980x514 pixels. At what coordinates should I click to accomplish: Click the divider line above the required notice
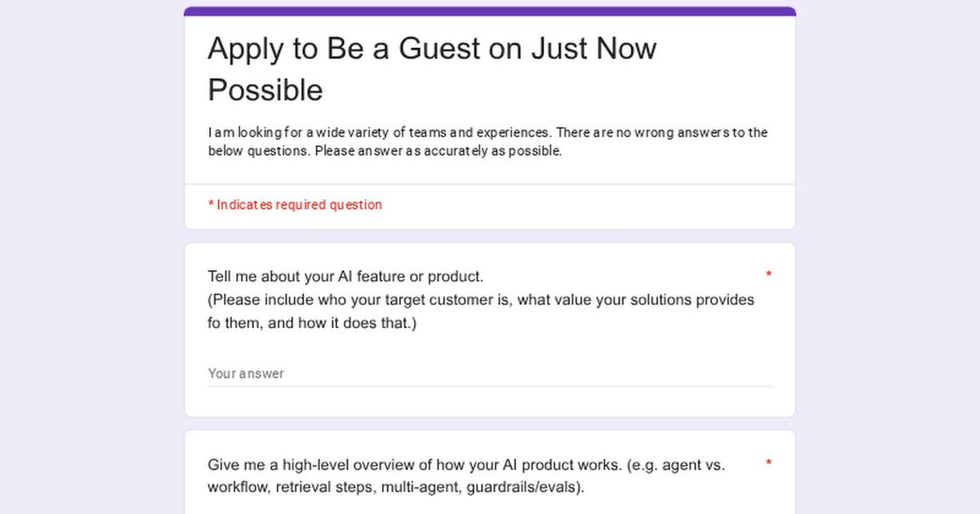coord(490,184)
